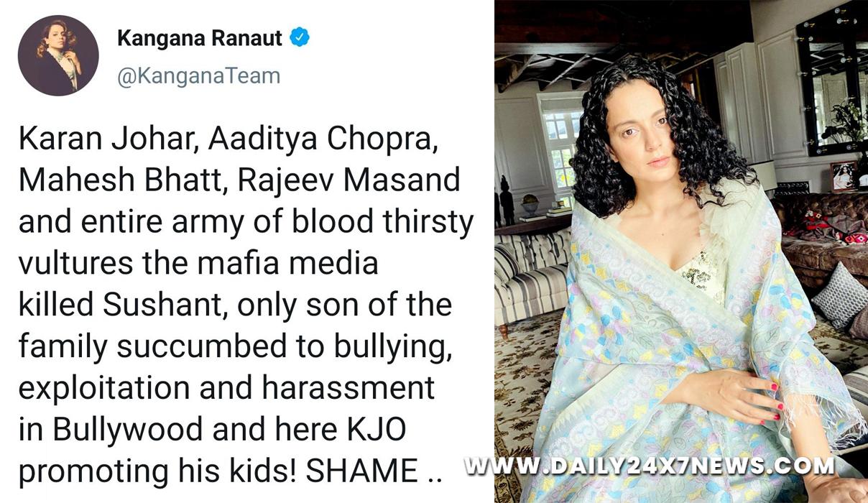The height and width of the screenshot is (503, 868).
Task: Click the circular profile avatar of the tweet
Action: click(58, 55)
